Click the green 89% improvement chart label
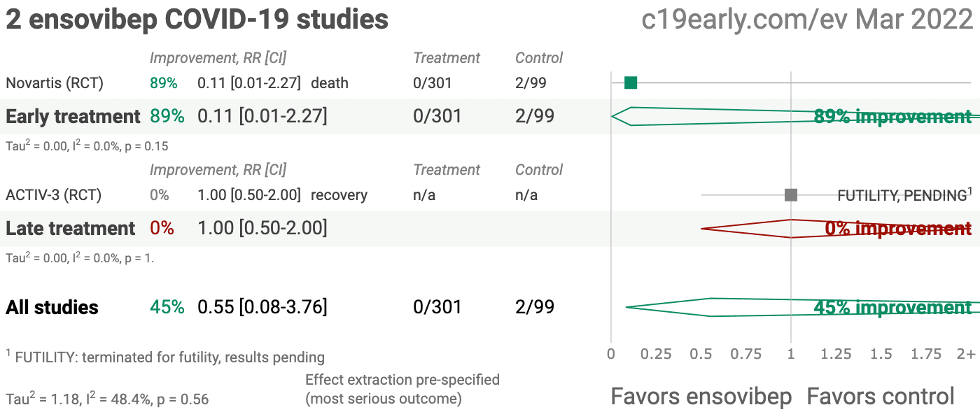Screen dimensions: 980x412 (x=892, y=117)
